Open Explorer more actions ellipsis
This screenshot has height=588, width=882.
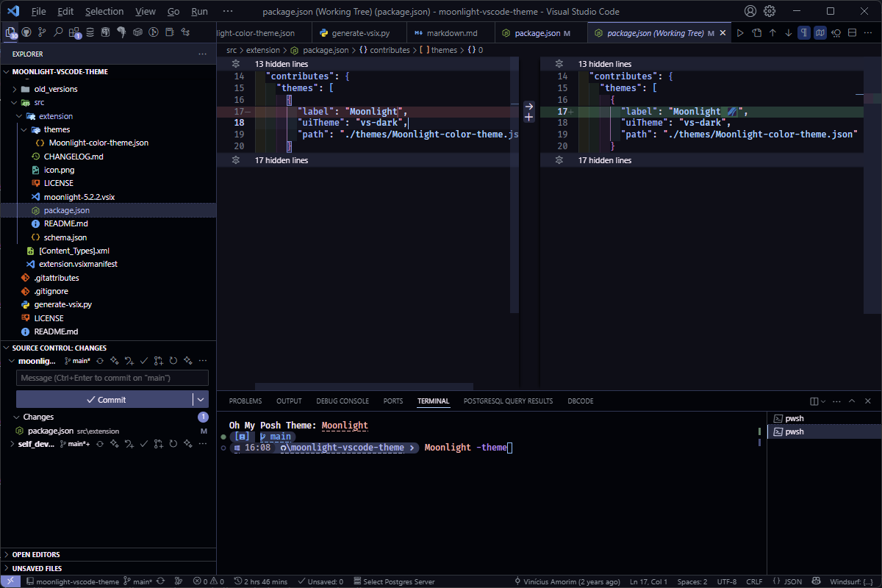(x=203, y=54)
